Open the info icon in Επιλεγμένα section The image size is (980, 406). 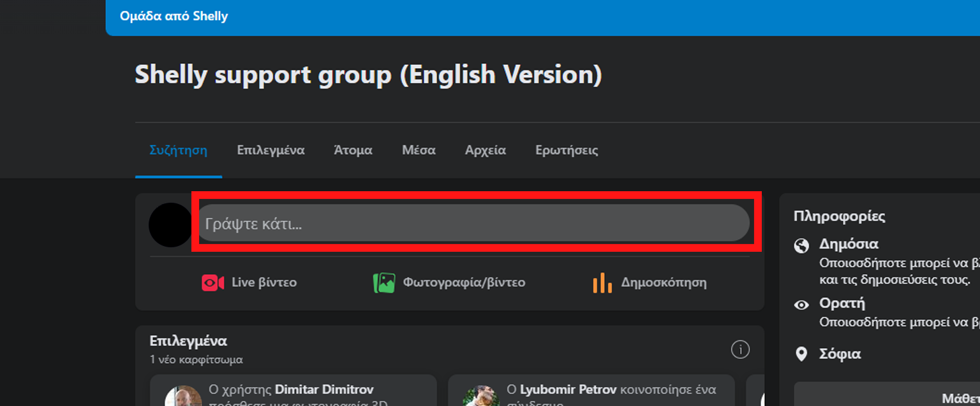(x=740, y=349)
